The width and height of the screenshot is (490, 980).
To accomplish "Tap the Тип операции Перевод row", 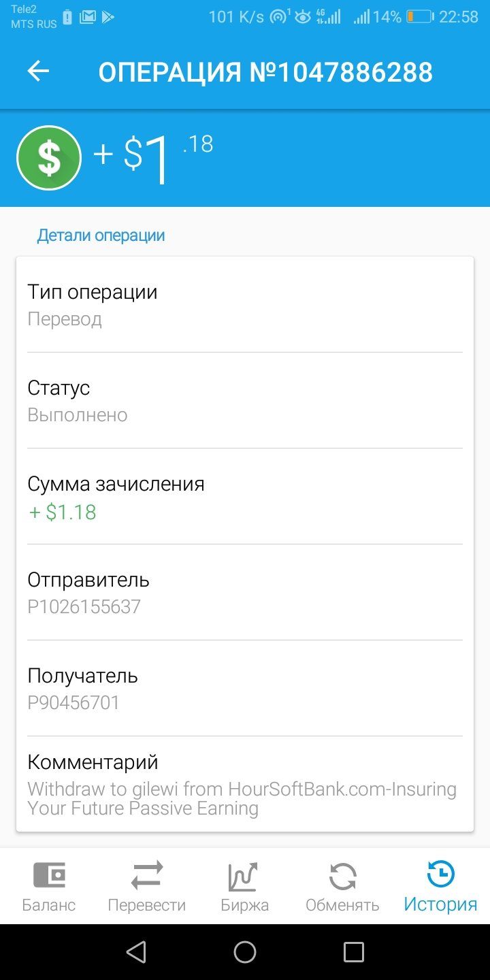I will click(x=245, y=304).
